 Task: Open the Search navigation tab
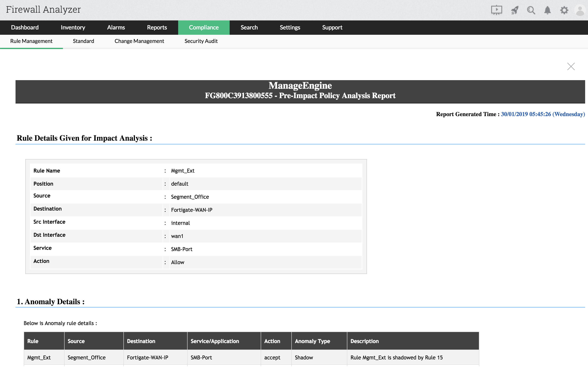249,28
